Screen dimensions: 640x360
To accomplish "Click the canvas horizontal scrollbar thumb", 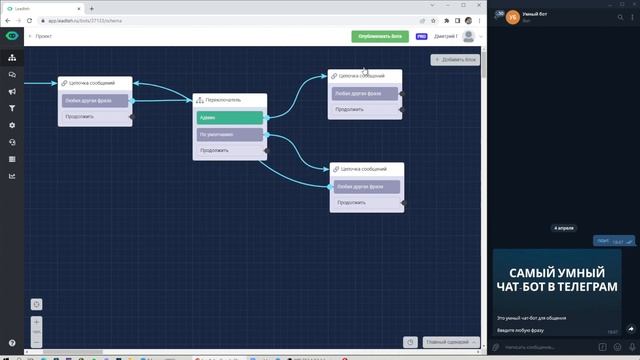I will (x=73, y=352).
